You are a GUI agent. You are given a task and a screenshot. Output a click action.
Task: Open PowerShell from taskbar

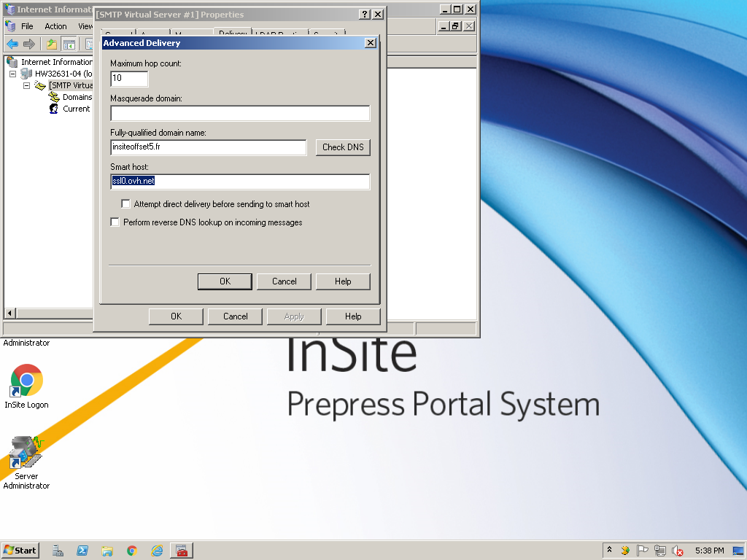(x=82, y=551)
